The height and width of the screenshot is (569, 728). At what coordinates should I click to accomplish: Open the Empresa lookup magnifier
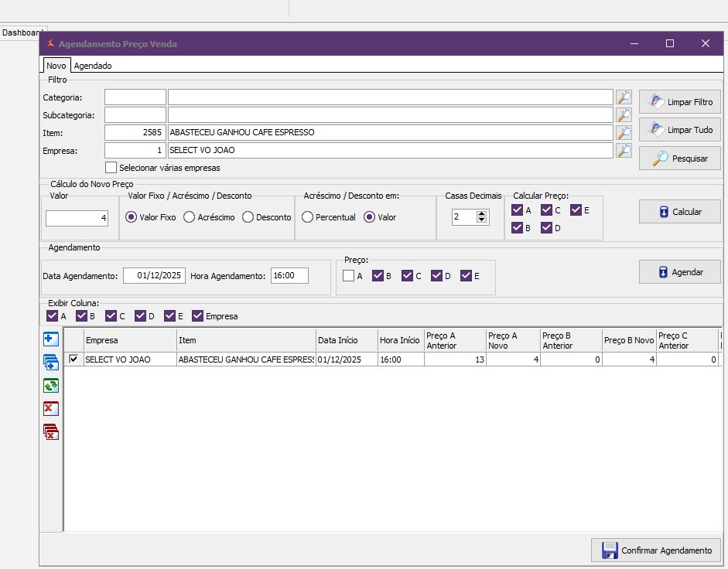(x=624, y=151)
